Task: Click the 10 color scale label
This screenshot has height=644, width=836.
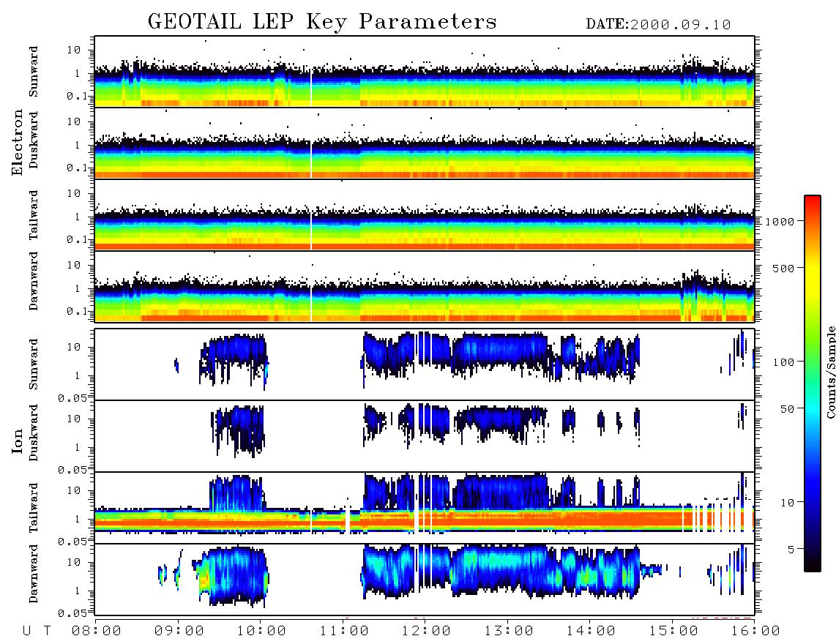Action: [x=787, y=503]
